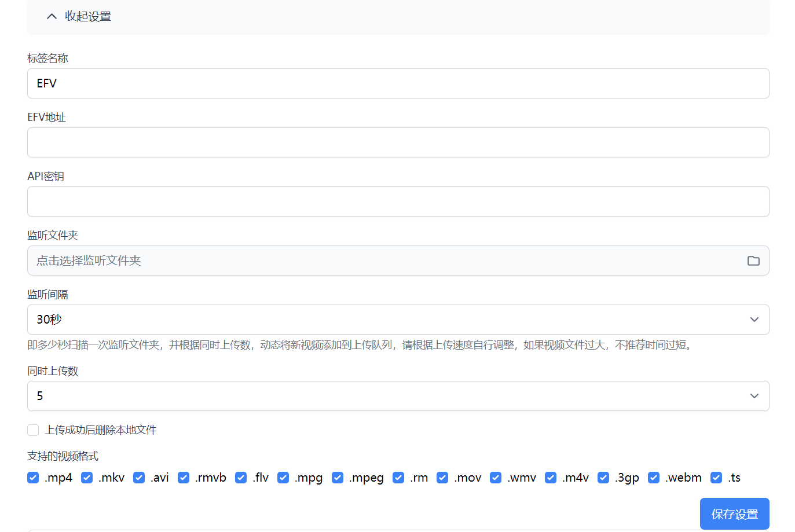Collapse the settings panel with the chevron icon
This screenshot has width=795, height=532.
tap(52, 16)
